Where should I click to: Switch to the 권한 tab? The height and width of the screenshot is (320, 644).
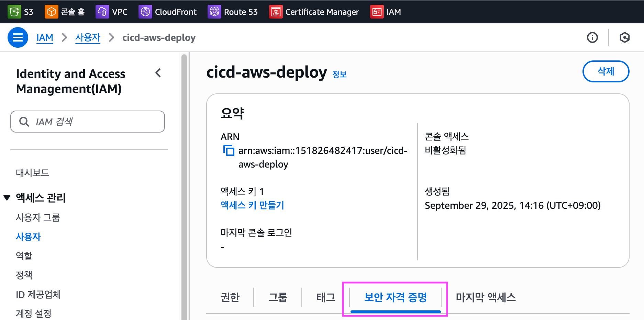point(230,297)
